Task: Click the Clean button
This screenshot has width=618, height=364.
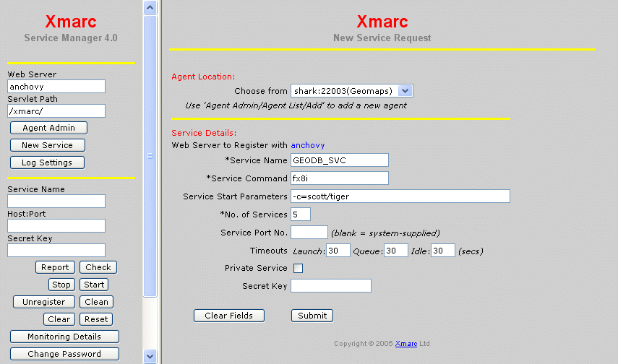Action: [x=96, y=302]
